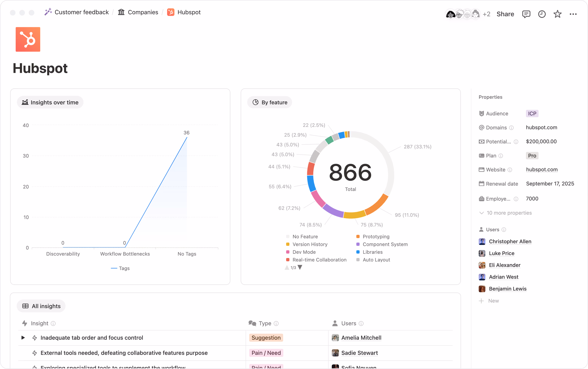Click info icon next to Potential property
Image resolution: width=588 pixels, height=369 pixels.
(516, 142)
